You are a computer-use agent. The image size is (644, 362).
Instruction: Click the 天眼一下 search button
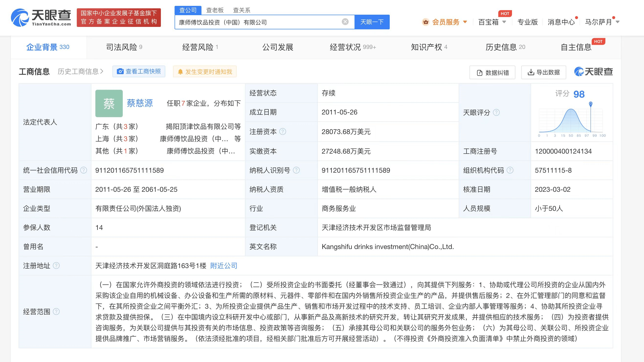click(372, 22)
